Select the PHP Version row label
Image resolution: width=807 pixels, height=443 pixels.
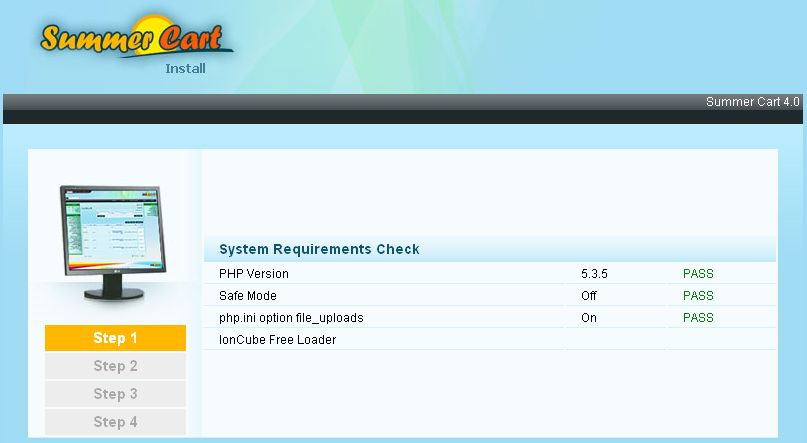[x=254, y=273]
